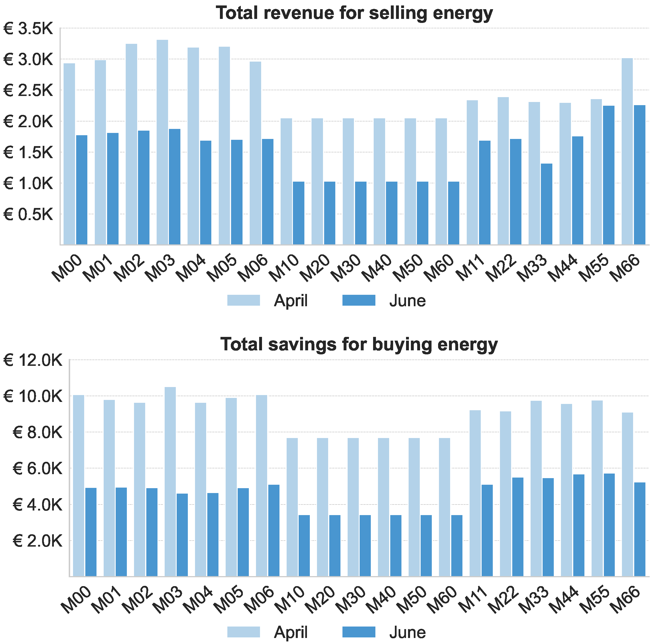Click the 'Total savings for buying energy' title
Image resolution: width=656 pixels, height=644 pixels.
pos(359,344)
